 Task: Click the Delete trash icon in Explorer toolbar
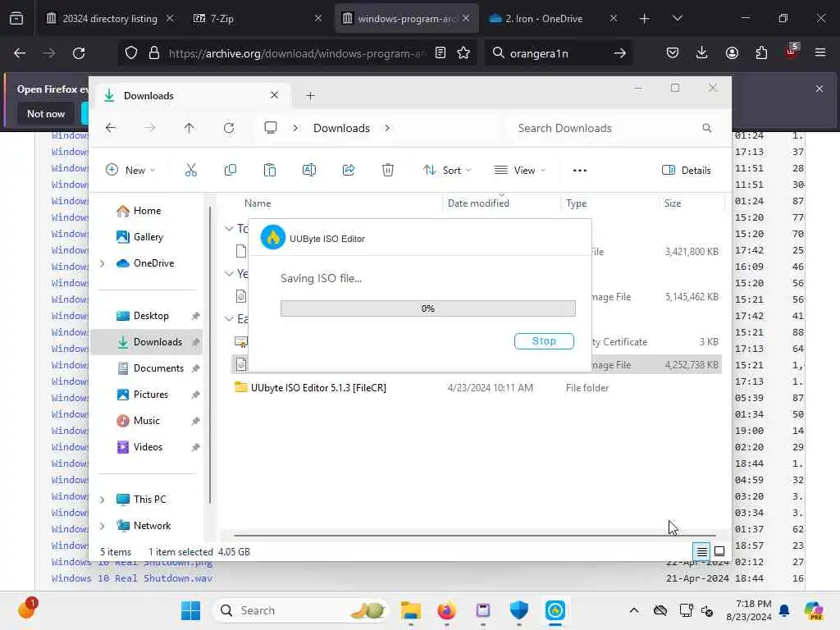[x=388, y=171]
